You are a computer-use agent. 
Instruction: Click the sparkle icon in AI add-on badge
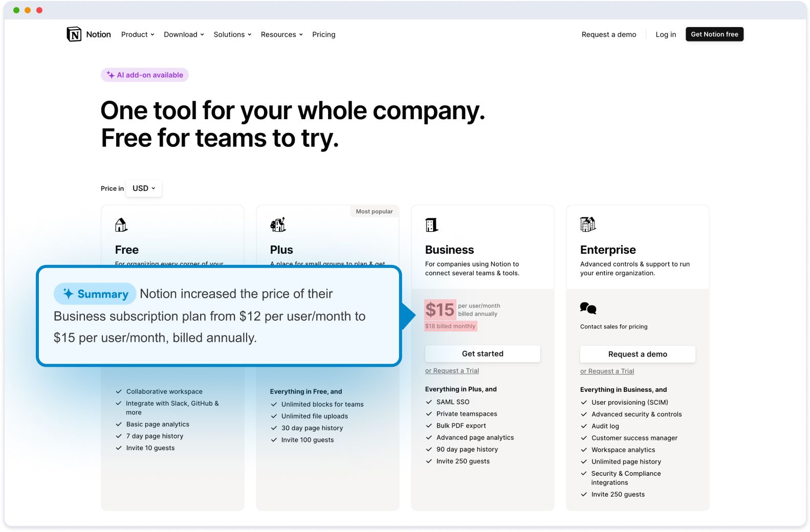coord(111,75)
